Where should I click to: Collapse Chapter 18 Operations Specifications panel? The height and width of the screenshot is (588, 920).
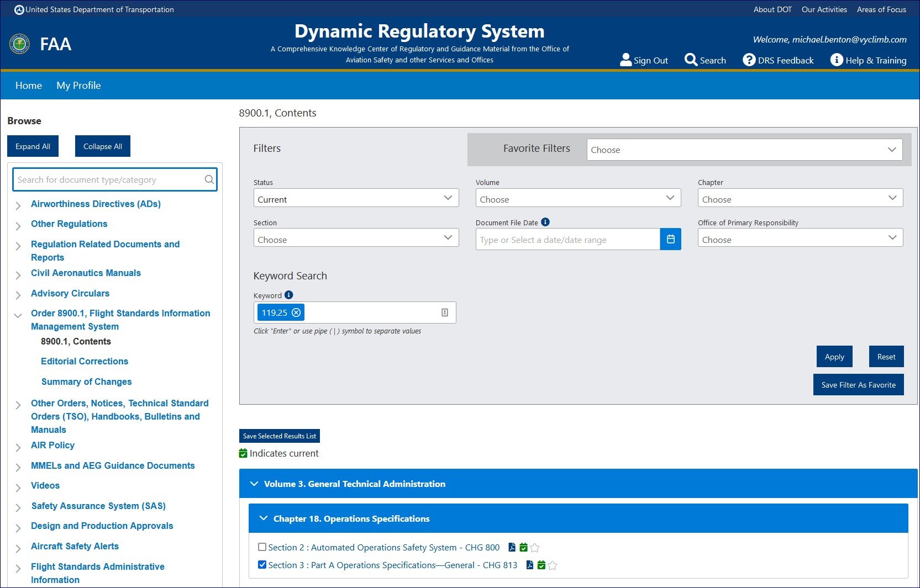tap(263, 518)
